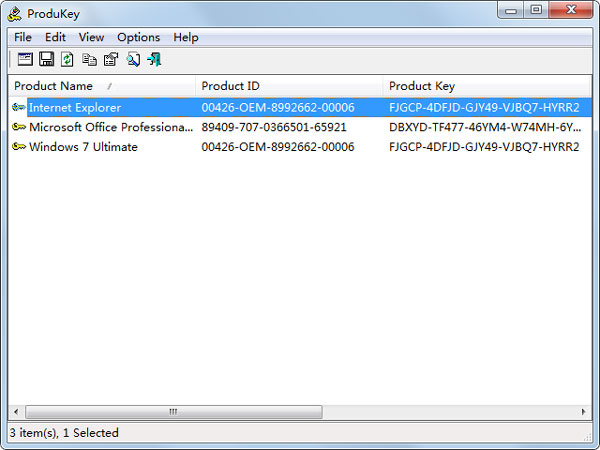Open the Options menu

(139, 37)
